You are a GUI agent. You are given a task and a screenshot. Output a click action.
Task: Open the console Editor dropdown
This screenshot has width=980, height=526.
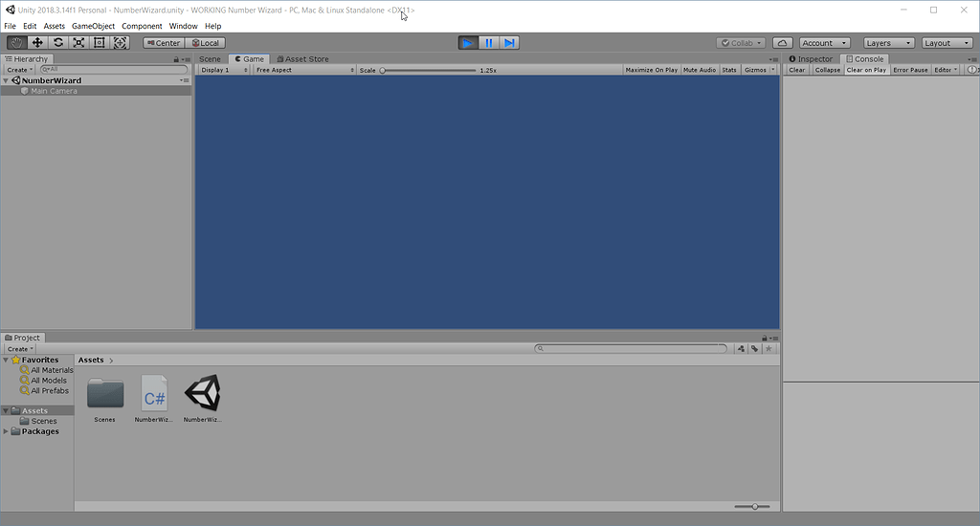[946, 70]
